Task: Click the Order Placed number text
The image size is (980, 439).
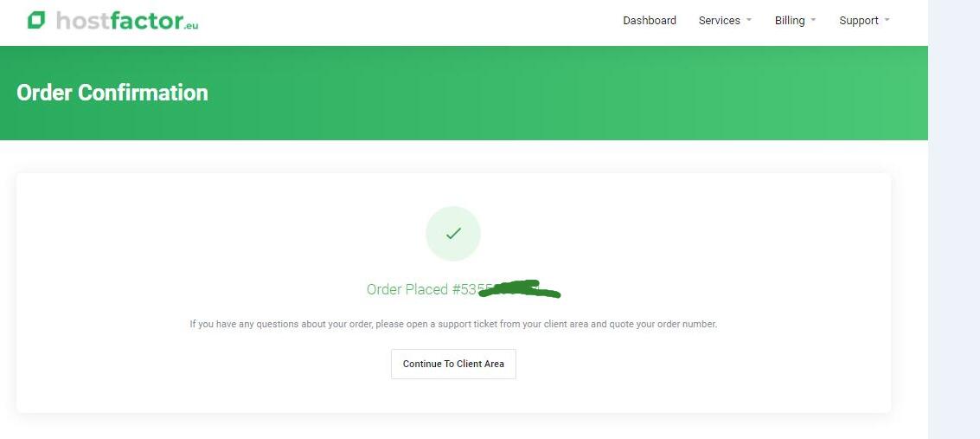Action: (x=463, y=289)
